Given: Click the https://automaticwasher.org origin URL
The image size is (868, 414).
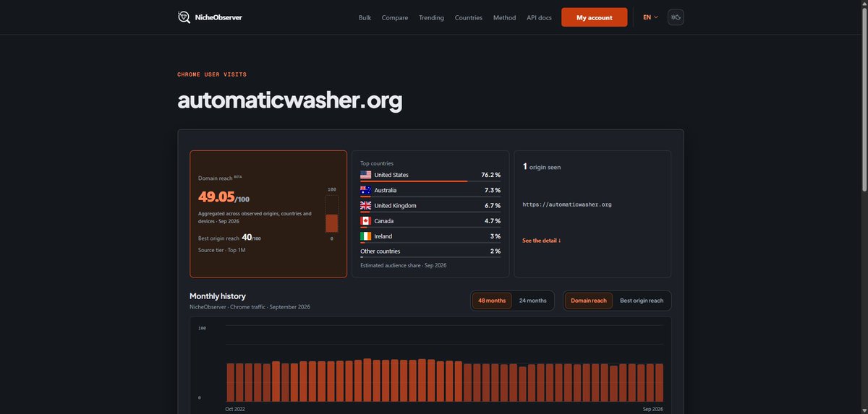Looking at the screenshot, I should pyautogui.click(x=567, y=204).
